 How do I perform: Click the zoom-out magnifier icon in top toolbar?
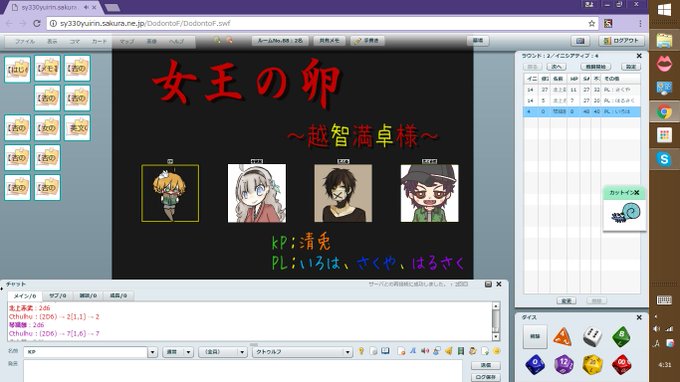229,40
